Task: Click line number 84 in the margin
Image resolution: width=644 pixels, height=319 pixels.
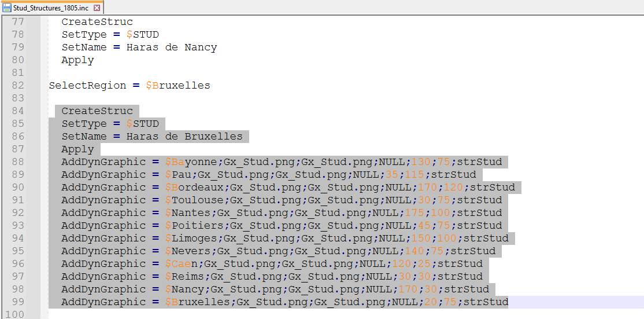Action: pos(18,111)
